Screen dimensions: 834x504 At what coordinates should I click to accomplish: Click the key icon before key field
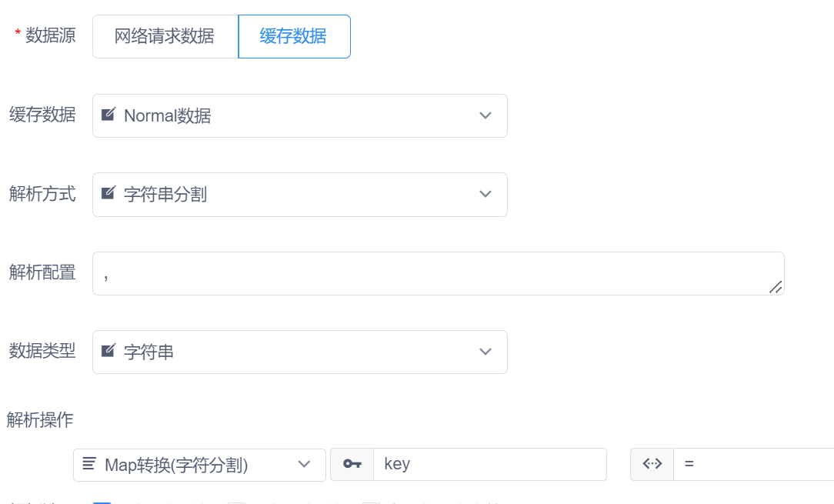coord(352,464)
